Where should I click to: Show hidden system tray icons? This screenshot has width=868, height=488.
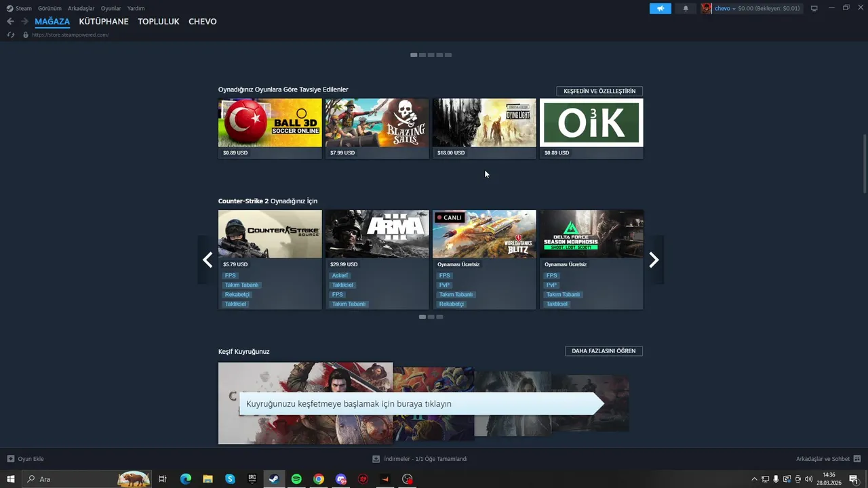click(x=754, y=479)
